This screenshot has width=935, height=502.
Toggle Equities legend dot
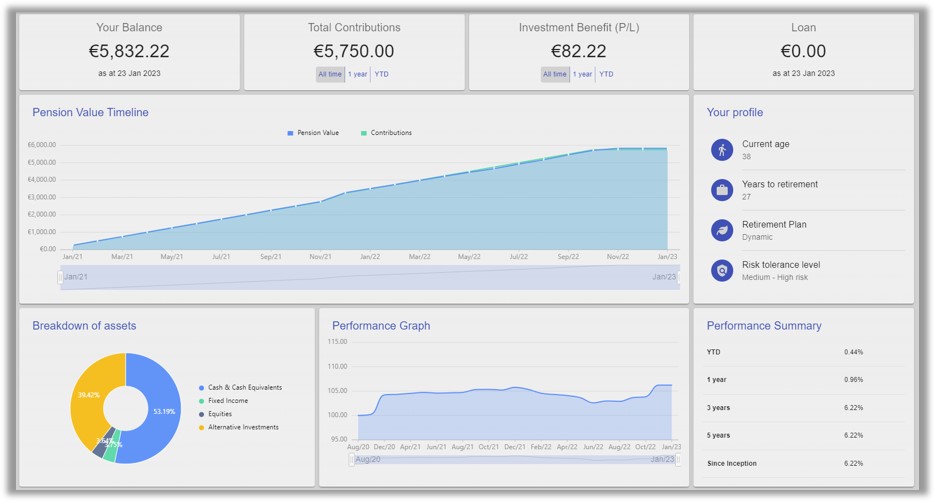pyautogui.click(x=202, y=414)
